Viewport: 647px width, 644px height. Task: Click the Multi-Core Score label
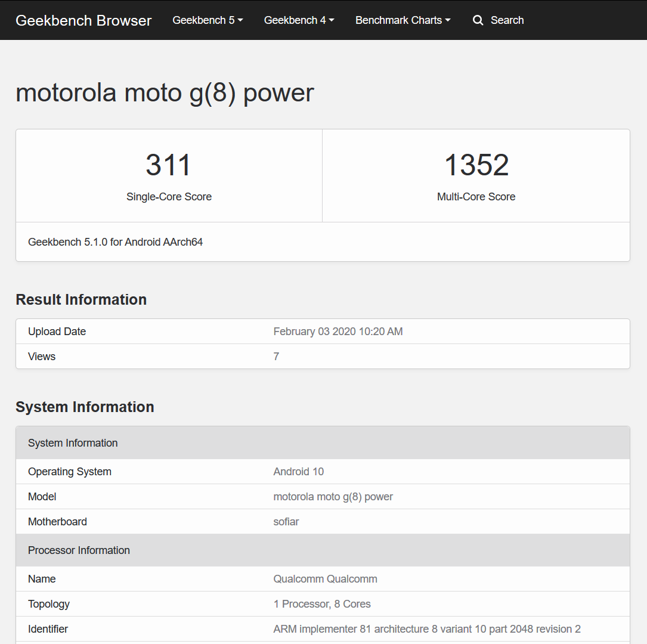pos(476,197)
